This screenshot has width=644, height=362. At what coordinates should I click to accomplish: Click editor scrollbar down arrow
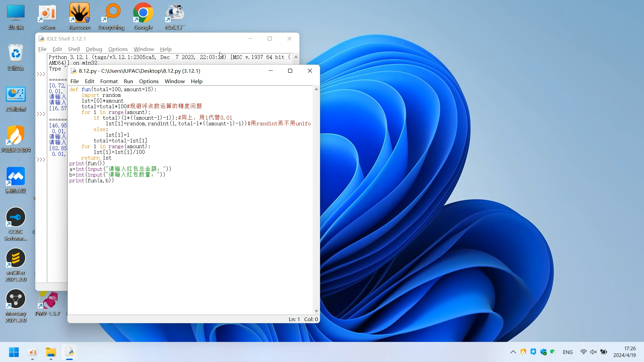click(x=316, y=311)
